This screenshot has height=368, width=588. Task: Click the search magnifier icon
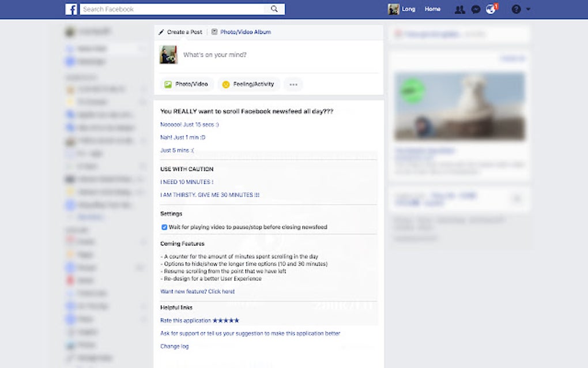tap(275, 9)
